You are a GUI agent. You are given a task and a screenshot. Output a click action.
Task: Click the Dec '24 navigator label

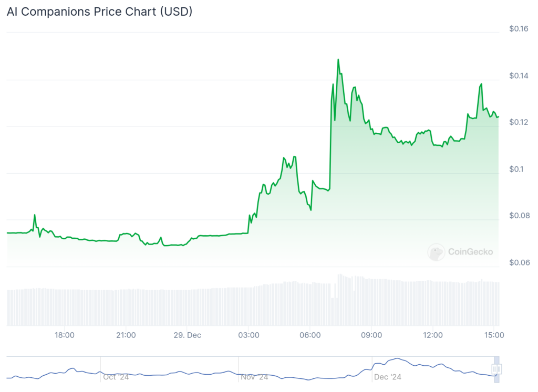[388, 377]
